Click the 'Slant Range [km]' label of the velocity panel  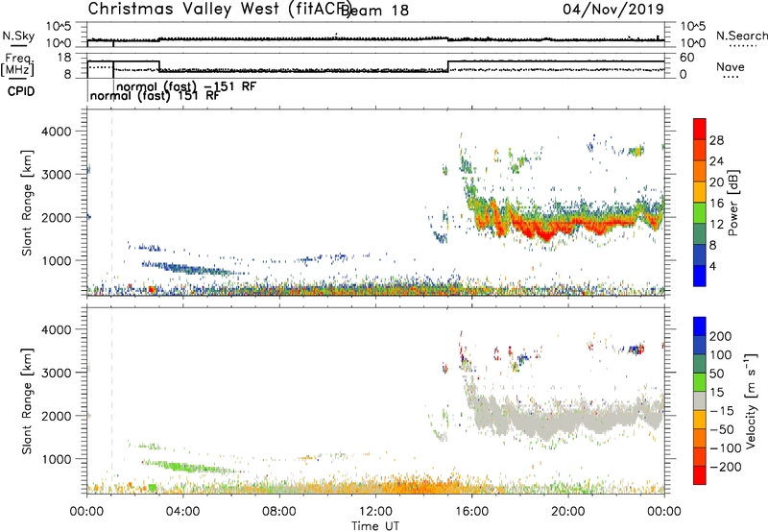27,400
